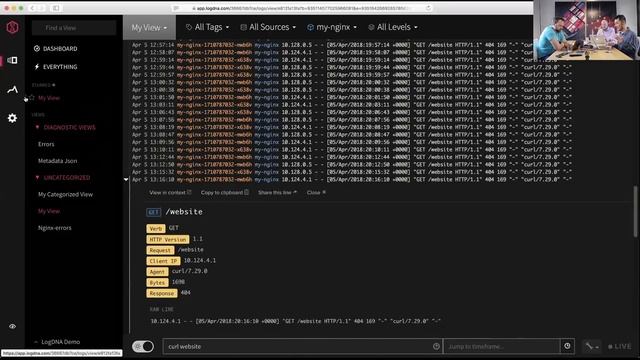Select My View under Uncategorized
The image size is (640, 360).
click(x=49, y=211)
